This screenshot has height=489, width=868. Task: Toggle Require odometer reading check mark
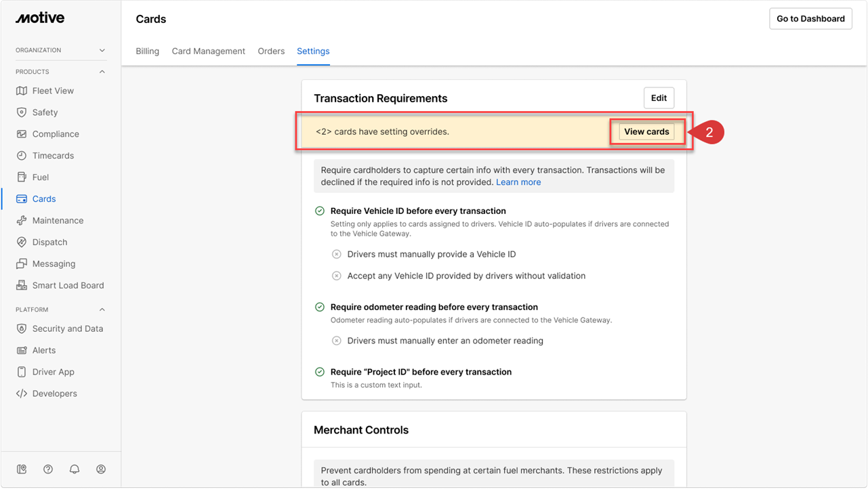pos(320,307)
